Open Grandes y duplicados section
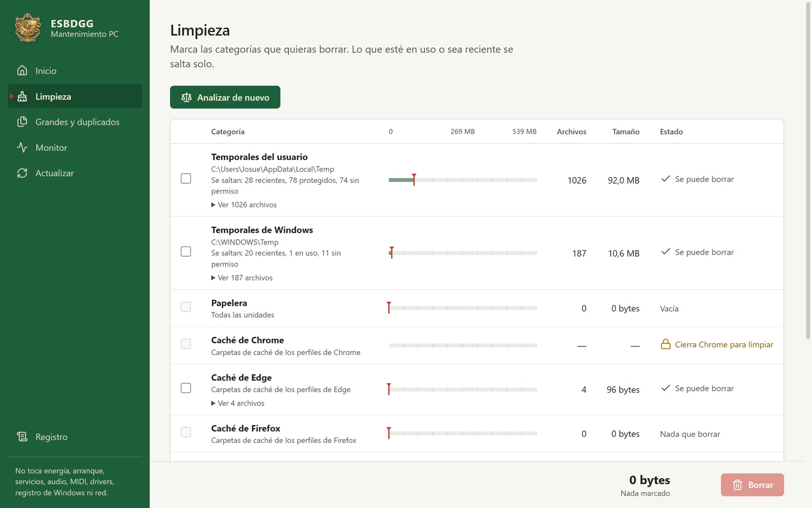Image resolution: width=812 pixels, height=508 pixels. pyautogui.click(x=75, y=122)
